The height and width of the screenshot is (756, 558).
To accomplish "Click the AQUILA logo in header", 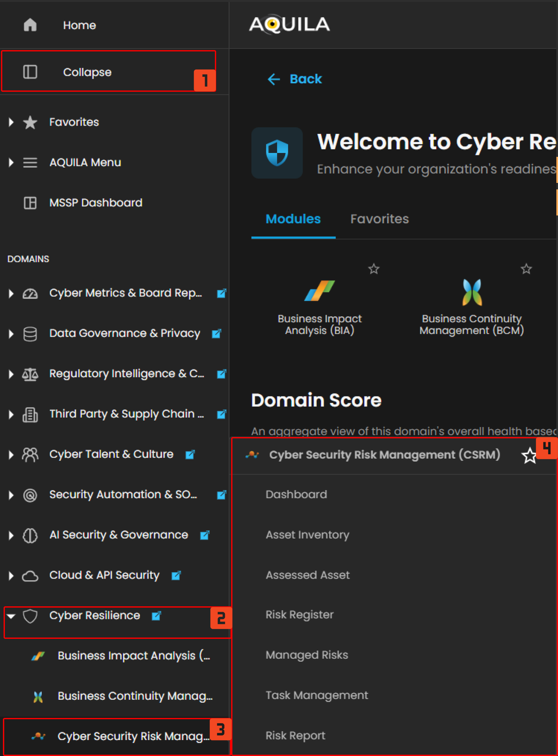I will [x=289, y=24].
